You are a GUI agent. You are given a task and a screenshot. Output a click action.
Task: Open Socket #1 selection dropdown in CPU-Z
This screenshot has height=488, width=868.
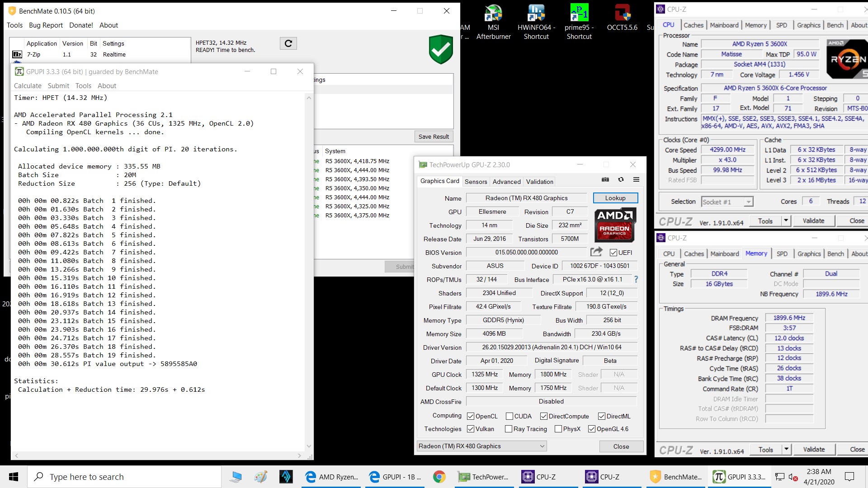(727, 202)
